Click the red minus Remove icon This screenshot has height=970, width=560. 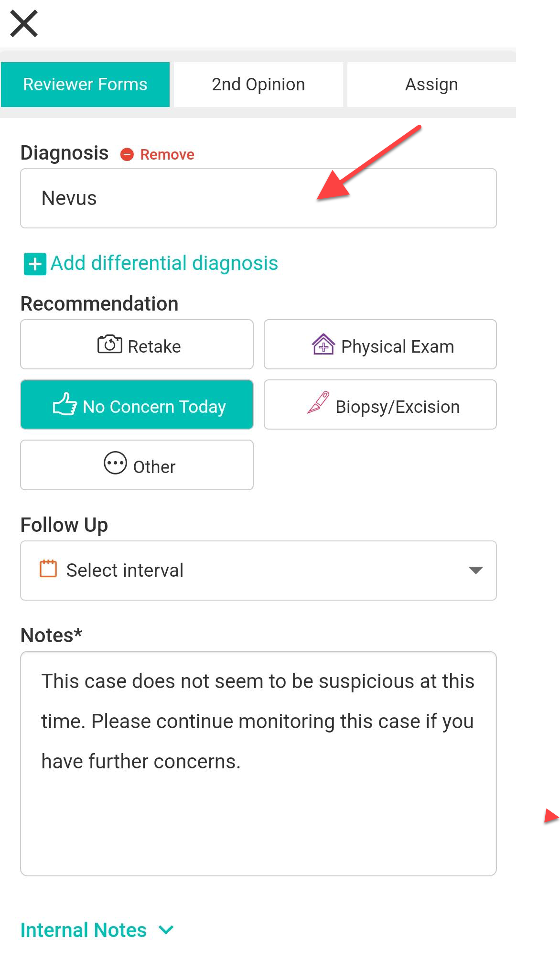coord(127,154)
